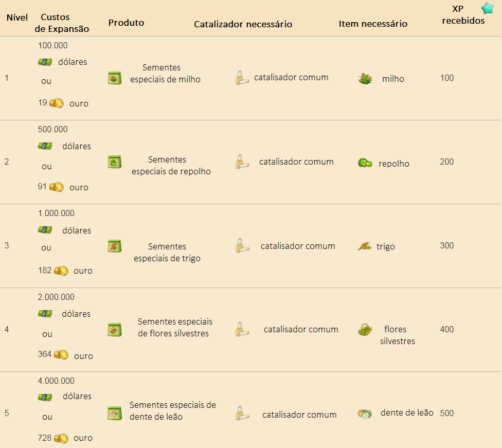This screenshot has height=448, width=502.
Task: Click the gold coins icon beside 728 ouro
Action: click(61, 438)
